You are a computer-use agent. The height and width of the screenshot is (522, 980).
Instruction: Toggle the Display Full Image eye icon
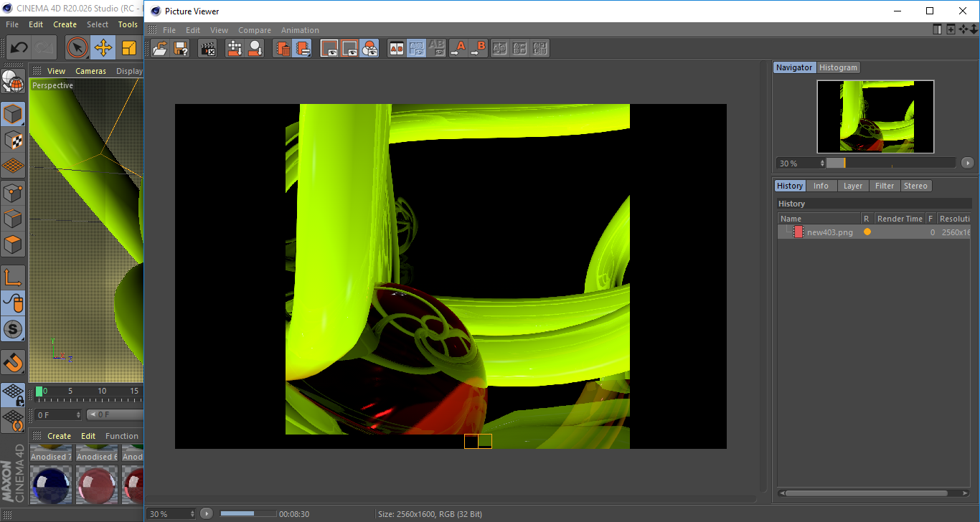click(329, 49)
